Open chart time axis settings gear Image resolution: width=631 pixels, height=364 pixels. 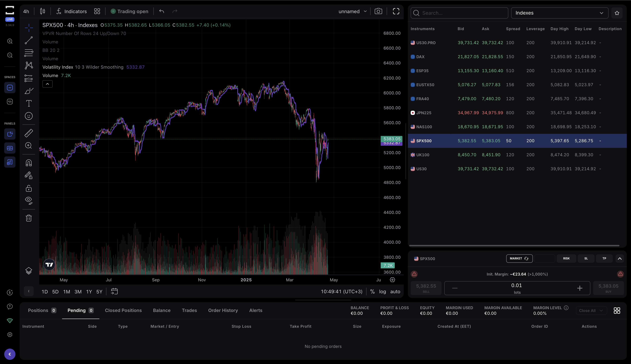392,280
